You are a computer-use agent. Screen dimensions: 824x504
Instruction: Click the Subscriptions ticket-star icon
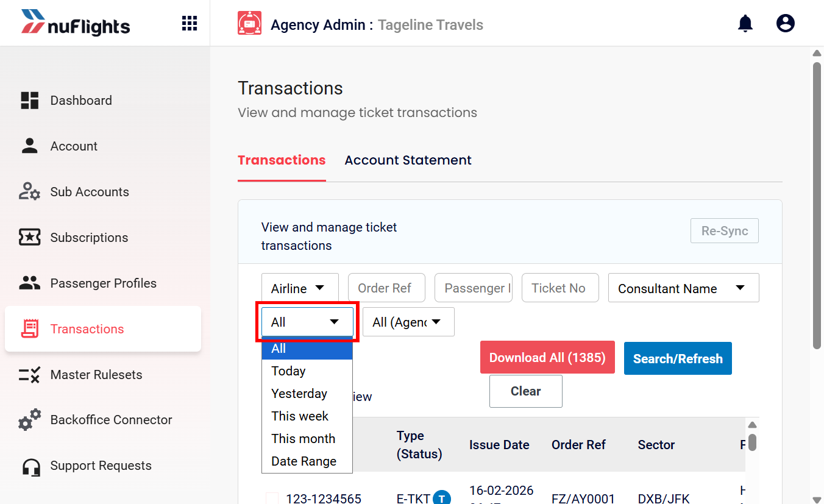coord(29,238)
